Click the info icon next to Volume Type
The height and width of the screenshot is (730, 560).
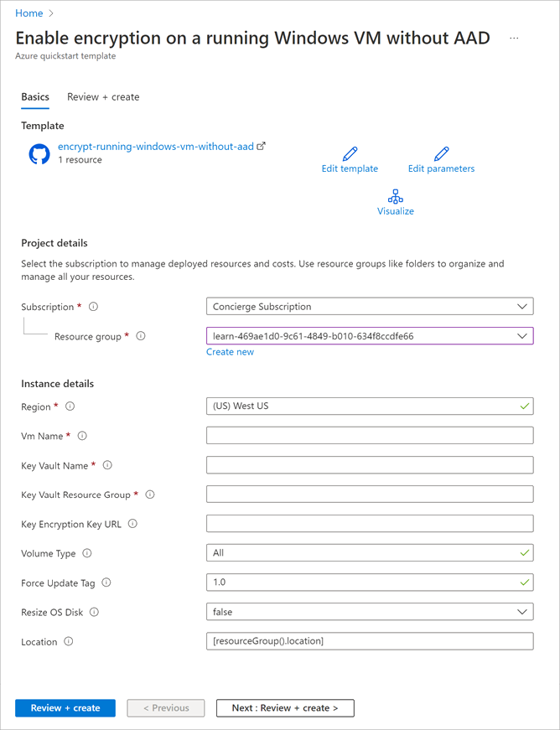(x=86, y=553)
